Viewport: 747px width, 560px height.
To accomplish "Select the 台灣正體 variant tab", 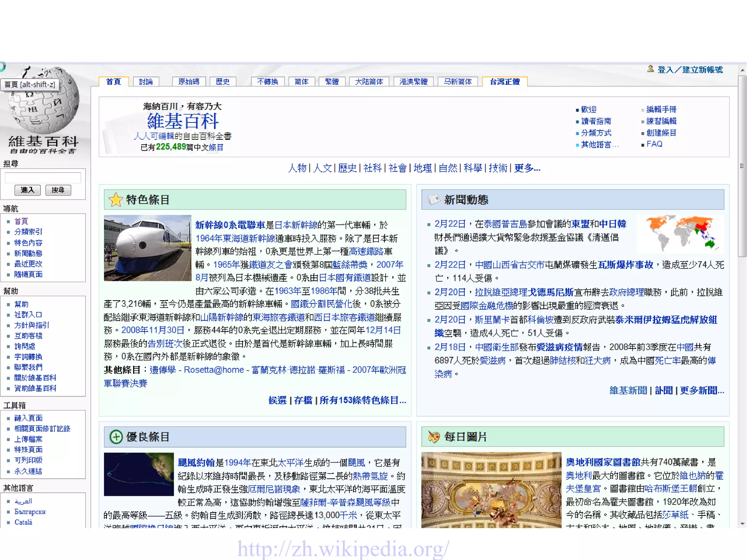I will tap(505, 82).
